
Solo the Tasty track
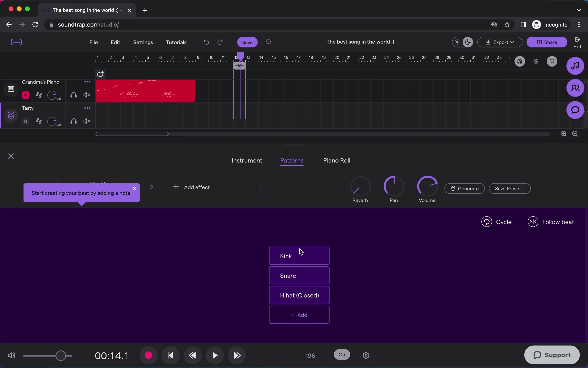[x=74, y=121]
